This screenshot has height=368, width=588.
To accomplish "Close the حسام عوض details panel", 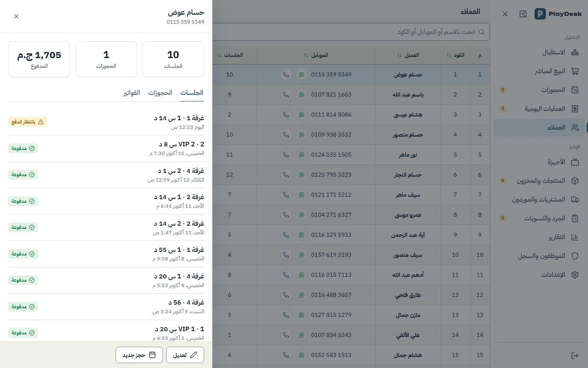I will (x=16, y=16).
